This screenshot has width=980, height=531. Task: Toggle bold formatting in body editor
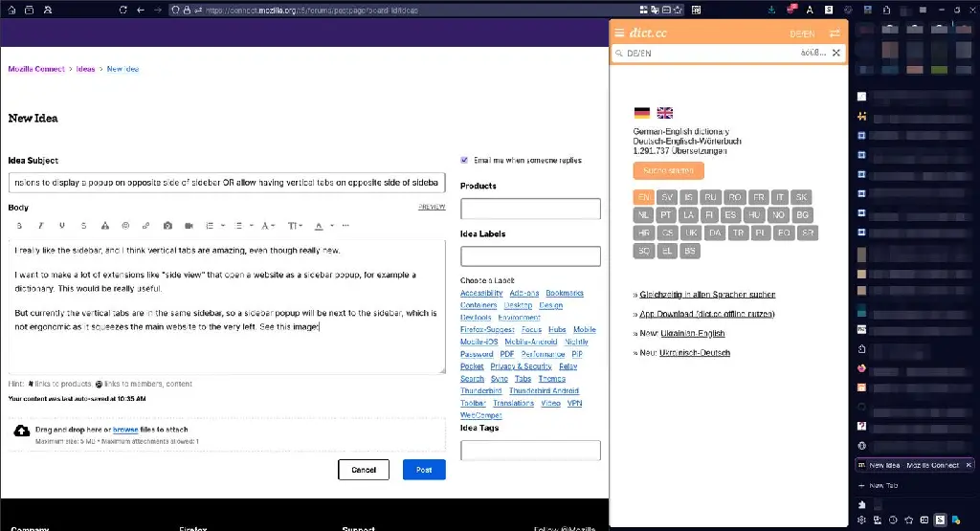coord(19,226)
